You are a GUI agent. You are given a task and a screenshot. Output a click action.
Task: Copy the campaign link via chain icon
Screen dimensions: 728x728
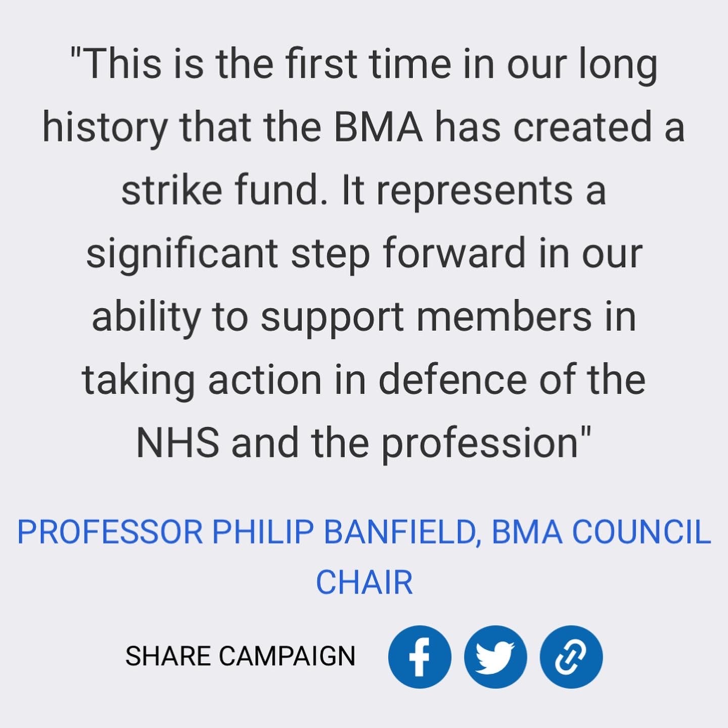tap(571, 657)
